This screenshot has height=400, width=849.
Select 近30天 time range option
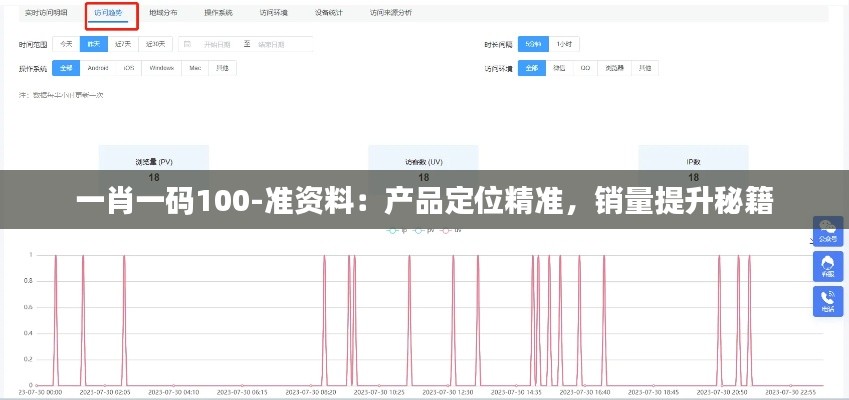pyautogui.click(x=156, y=44)
